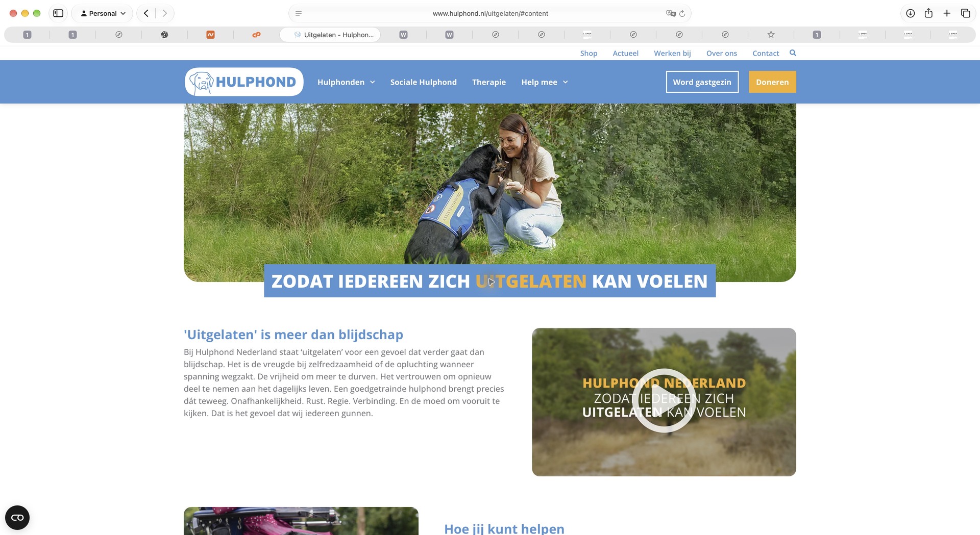Open the Over ons link
Screen dimensions: 980x535
pyautogui.click(x=721, y=53)
